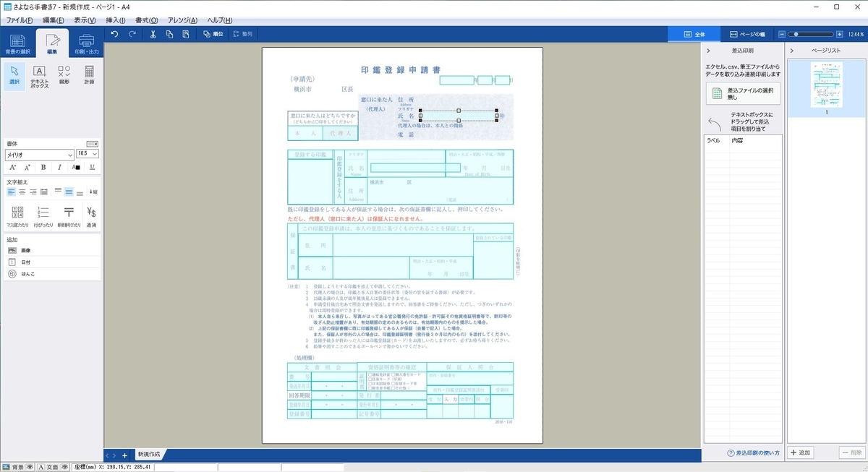Toggle 縦 vertical writing mode
This screenshot has height=472, width=868.
(x=93, y=192)
